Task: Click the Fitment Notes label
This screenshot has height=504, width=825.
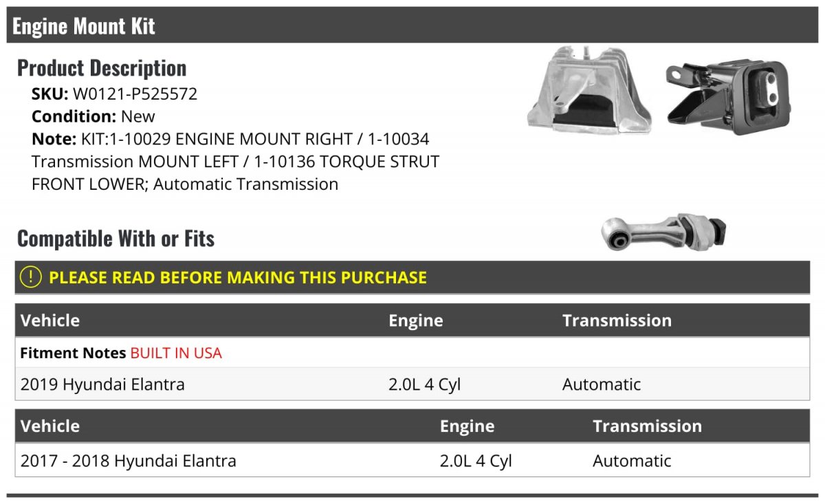Action: (74, 353)
